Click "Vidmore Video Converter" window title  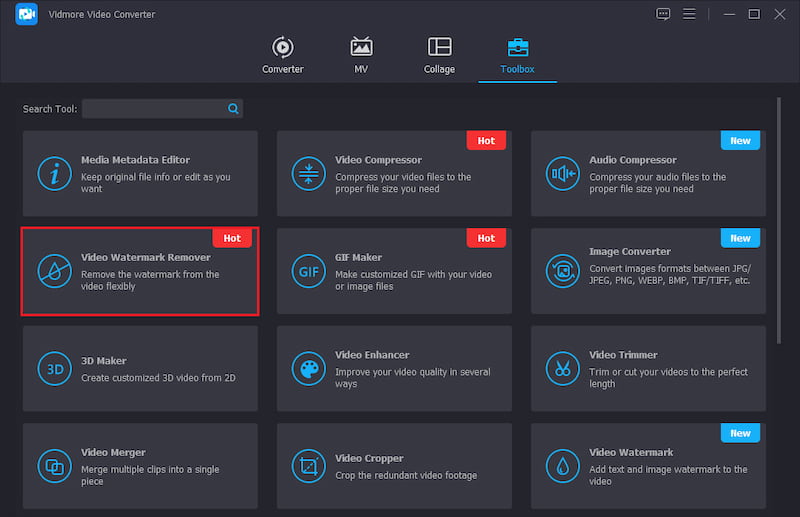point(102,14)
